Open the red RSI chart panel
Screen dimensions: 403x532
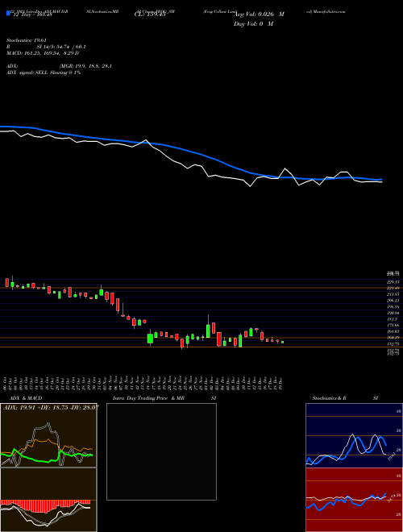[354, 500]
